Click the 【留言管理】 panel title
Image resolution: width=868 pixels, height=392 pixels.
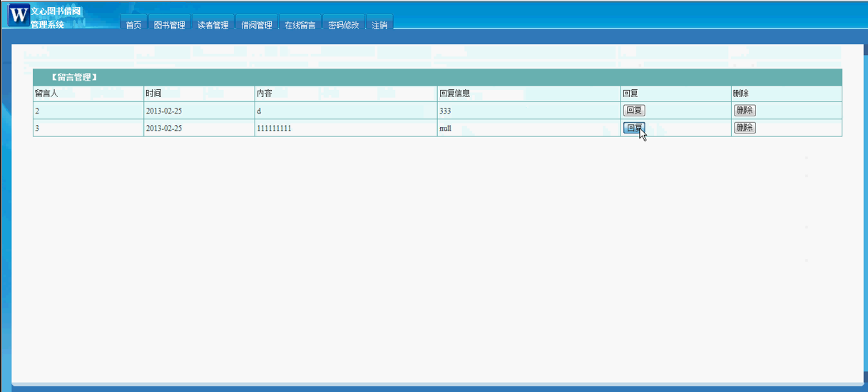pos(74,77)
